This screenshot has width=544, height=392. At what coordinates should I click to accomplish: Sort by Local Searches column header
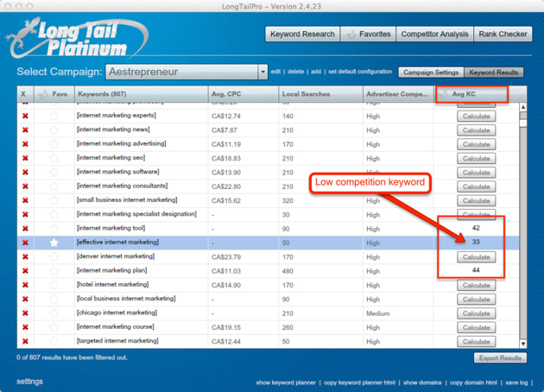coord(319,93)
